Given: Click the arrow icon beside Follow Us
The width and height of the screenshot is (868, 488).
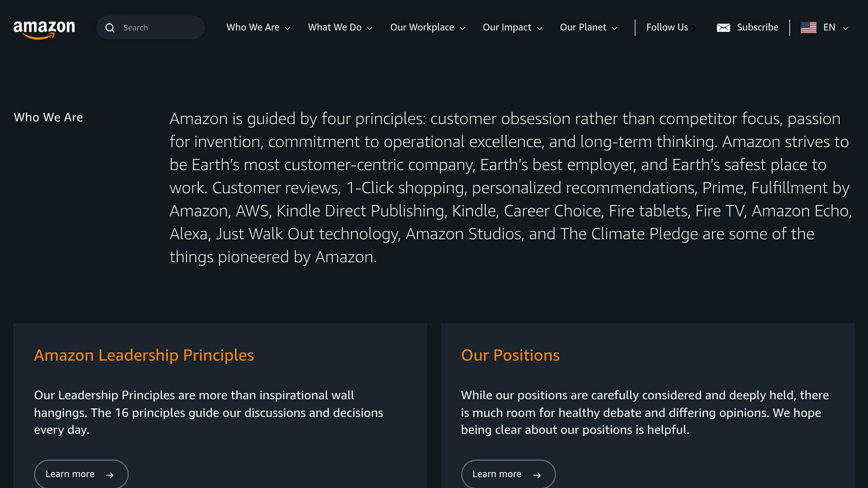Looking at the screenshot, I should (694, 28).
